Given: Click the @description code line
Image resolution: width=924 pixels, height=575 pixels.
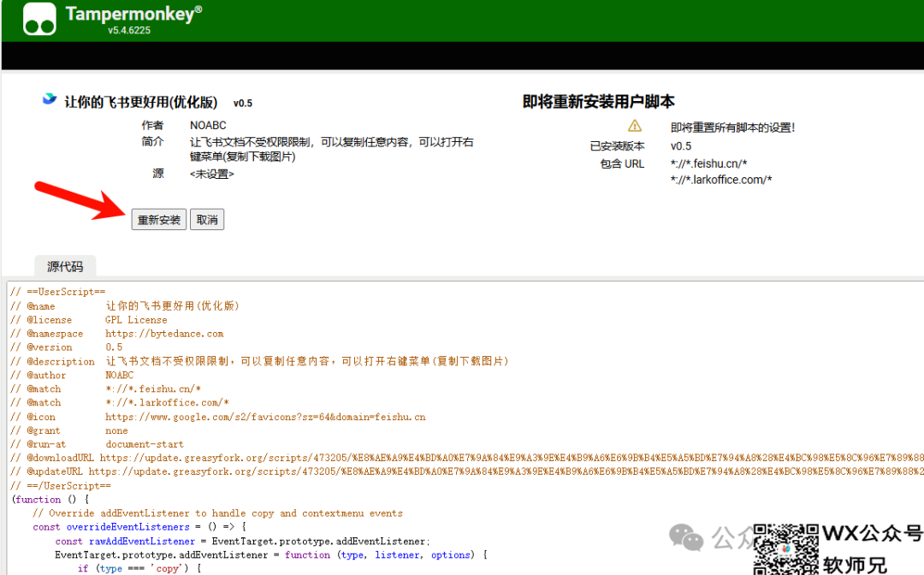Looking at the screenshot, I should [x=259, y=361].
